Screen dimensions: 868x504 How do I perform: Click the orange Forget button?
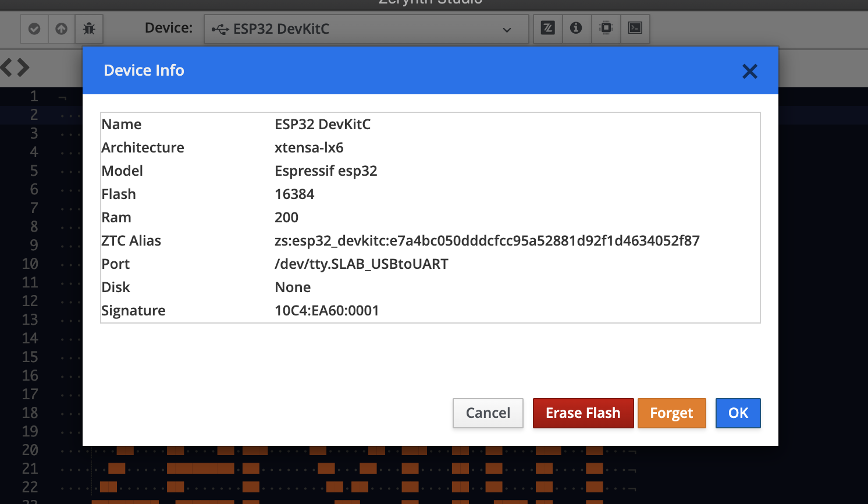coord(671,413)
